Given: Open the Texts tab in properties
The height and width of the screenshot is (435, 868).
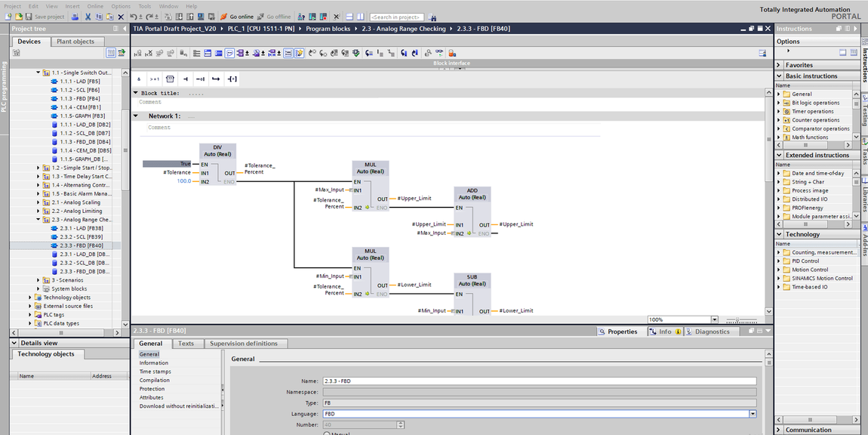Looking at the screenshot, I should 186,344.
